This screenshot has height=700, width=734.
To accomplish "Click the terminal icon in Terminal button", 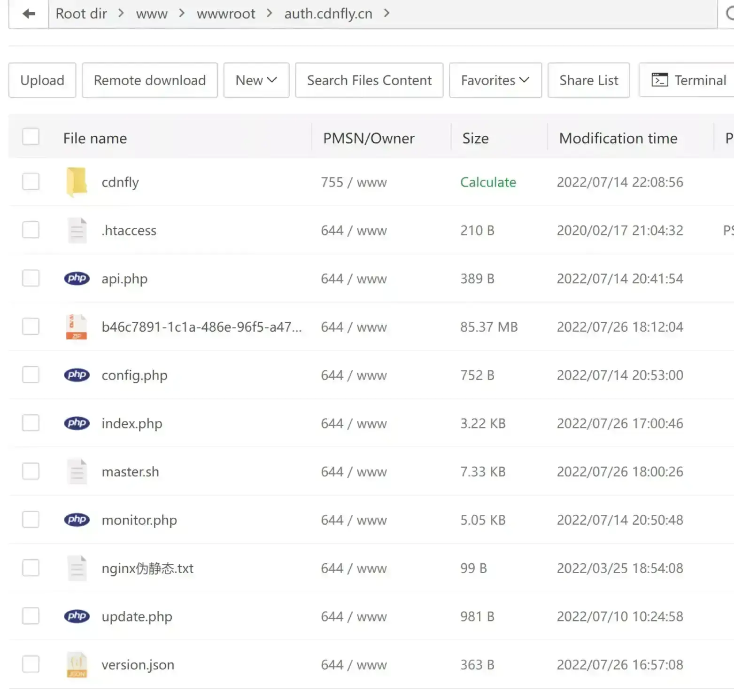I will click(x=659, y=80).
